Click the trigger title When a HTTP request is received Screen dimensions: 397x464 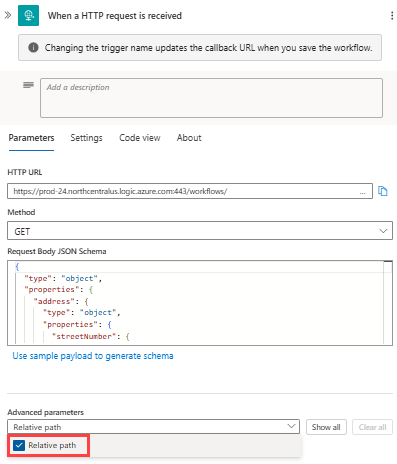click(x=115, y=16)
